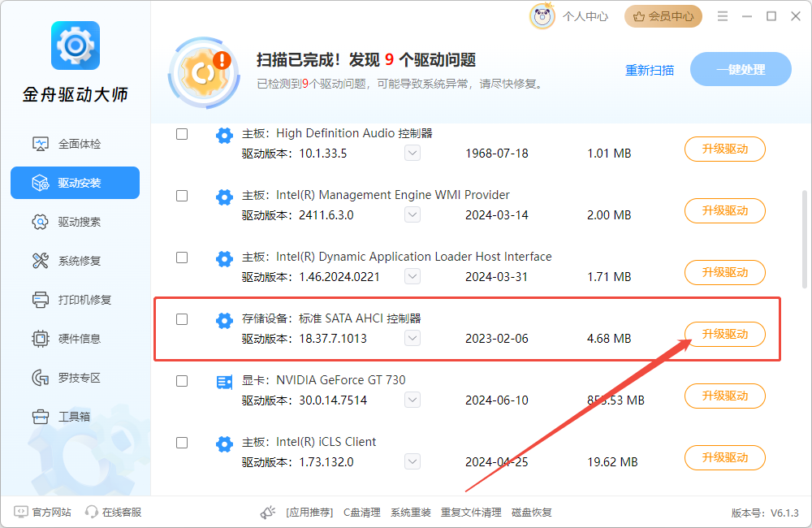Click gear icon beside Intel Management Engine WMI Provider
Viewport: 812px width, 528px height.
[224, 197]
